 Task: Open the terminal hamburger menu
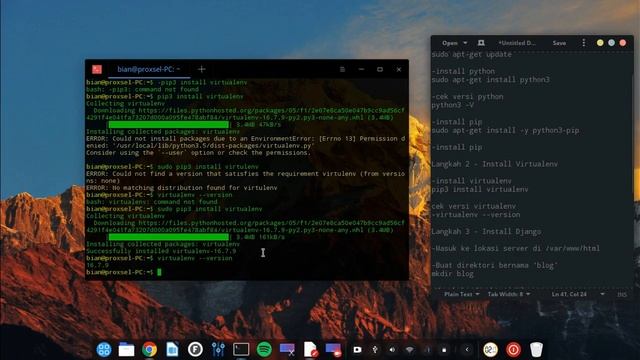[x=342, y=69]
